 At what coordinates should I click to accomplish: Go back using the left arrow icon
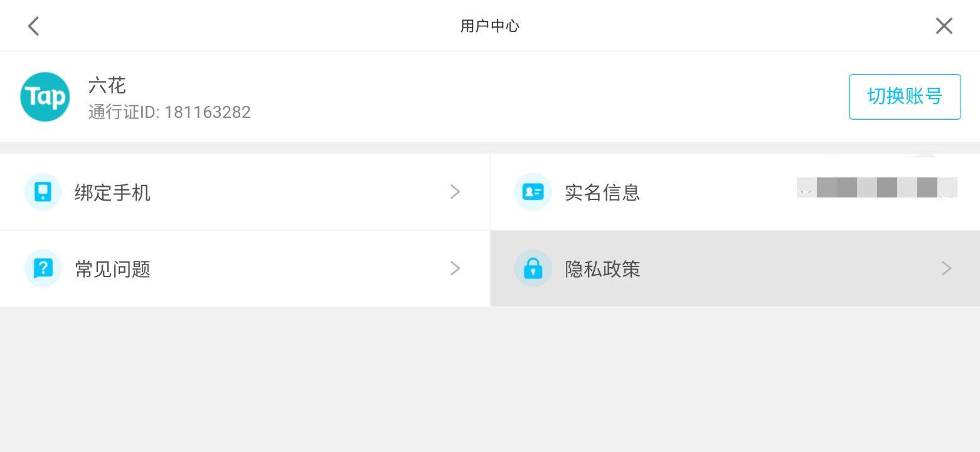[x=34, y=26]
